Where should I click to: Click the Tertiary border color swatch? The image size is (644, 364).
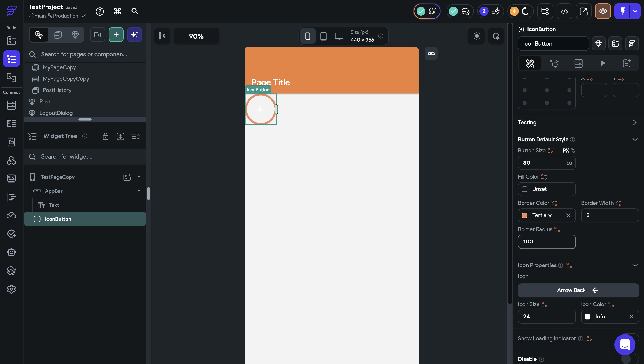[525, 215]
